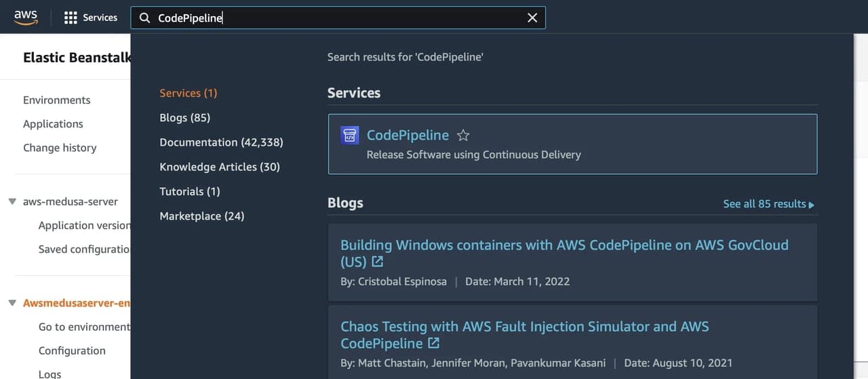Screen dimensions: 868x379
Task: Favorite CodePipeline with the star icon
Action: tap(463, 136)
